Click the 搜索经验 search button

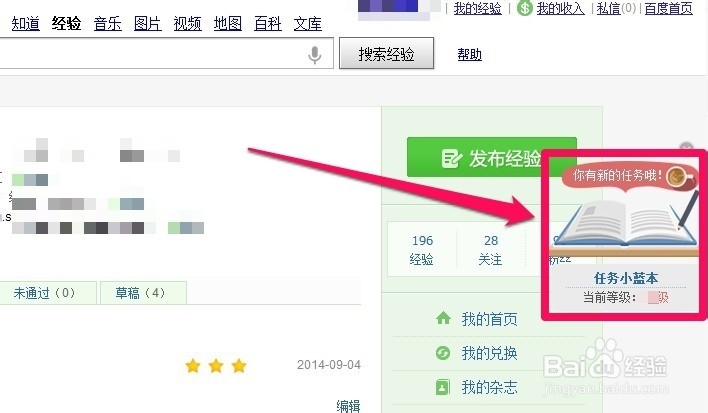pyautogui.click(x=387, y=54)
